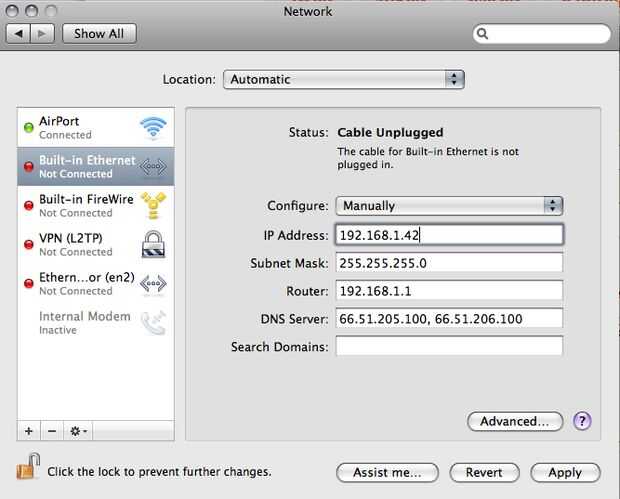Click the AirPort Wi-Fi icon
The height and width of the screenshot is (499, 620).
tap(152, 127)
